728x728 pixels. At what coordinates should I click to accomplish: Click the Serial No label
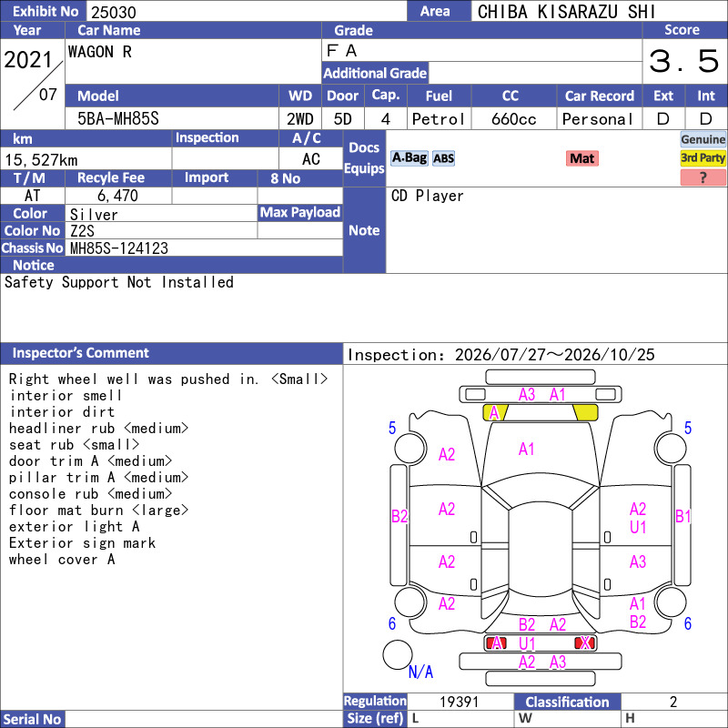(32, 719)
